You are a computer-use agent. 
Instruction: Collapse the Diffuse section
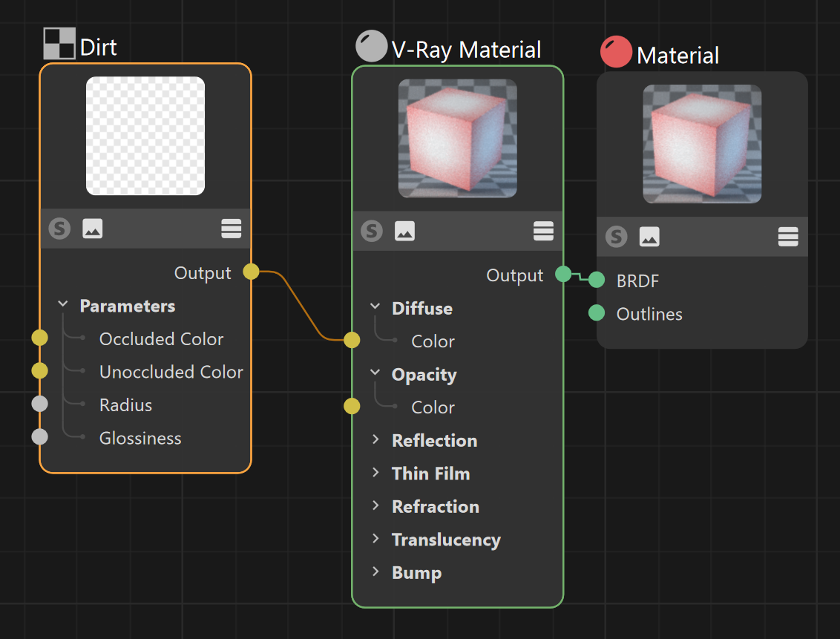coord(375,307)
